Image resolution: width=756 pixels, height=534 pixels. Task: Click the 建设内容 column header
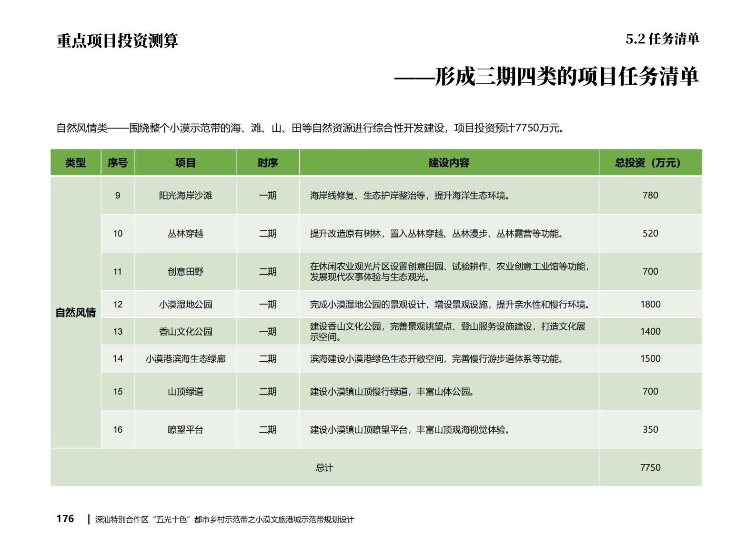point(449,163)
